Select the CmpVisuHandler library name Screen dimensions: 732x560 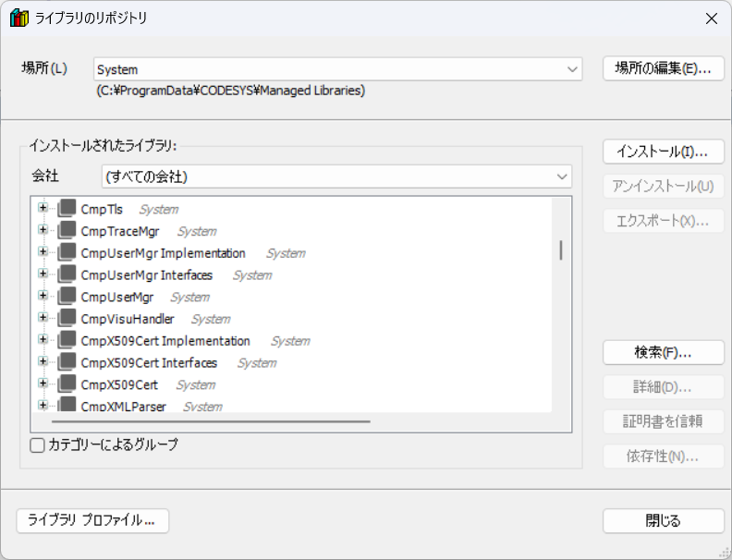[128, 319]
